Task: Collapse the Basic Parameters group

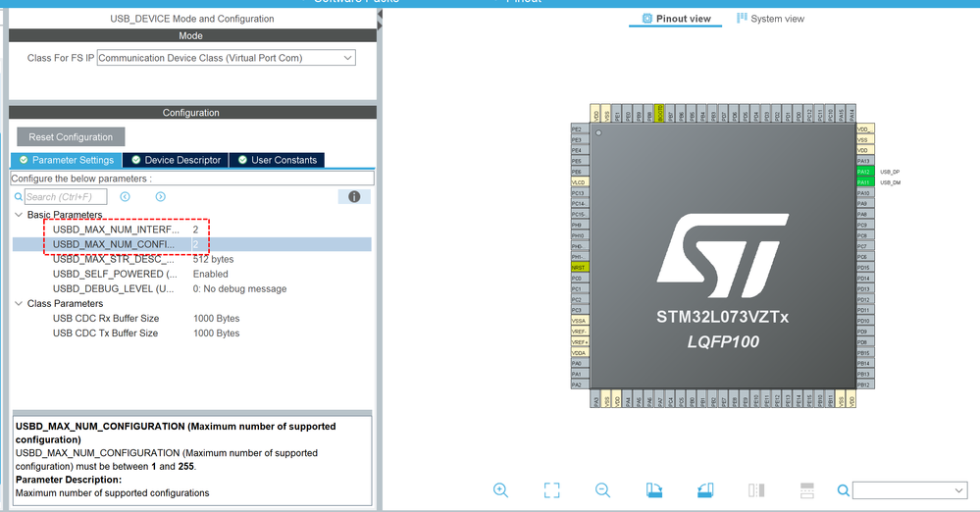Action: 18,215
